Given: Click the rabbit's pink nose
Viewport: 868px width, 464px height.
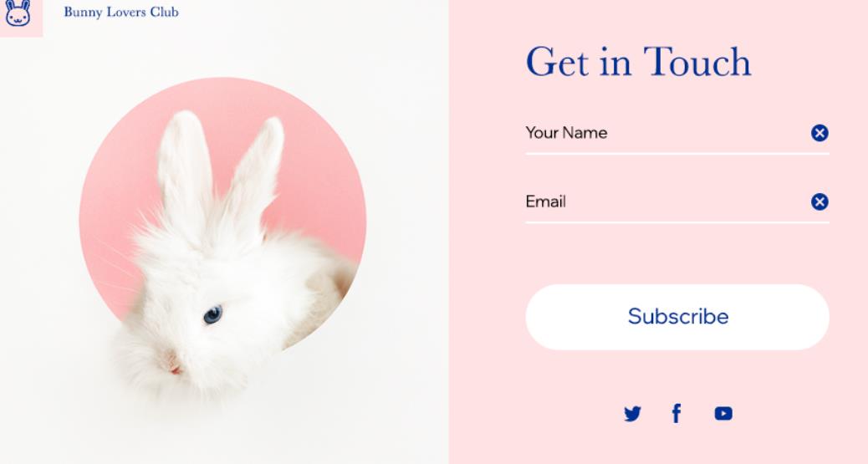Looking at the screenshot, I should coord(175,369).
